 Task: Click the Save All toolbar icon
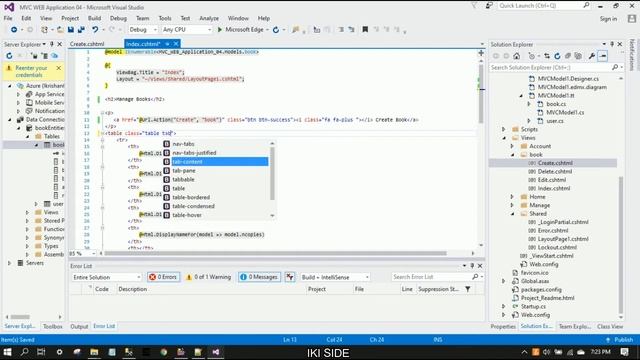click(x=81, y=29)
